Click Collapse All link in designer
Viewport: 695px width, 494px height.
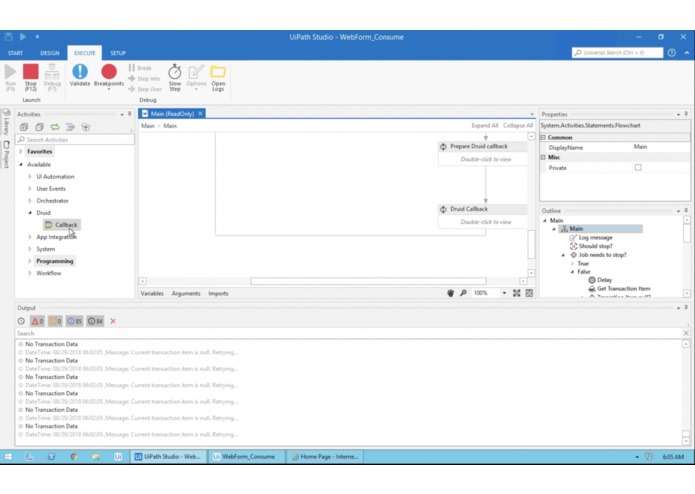(518, 125)
